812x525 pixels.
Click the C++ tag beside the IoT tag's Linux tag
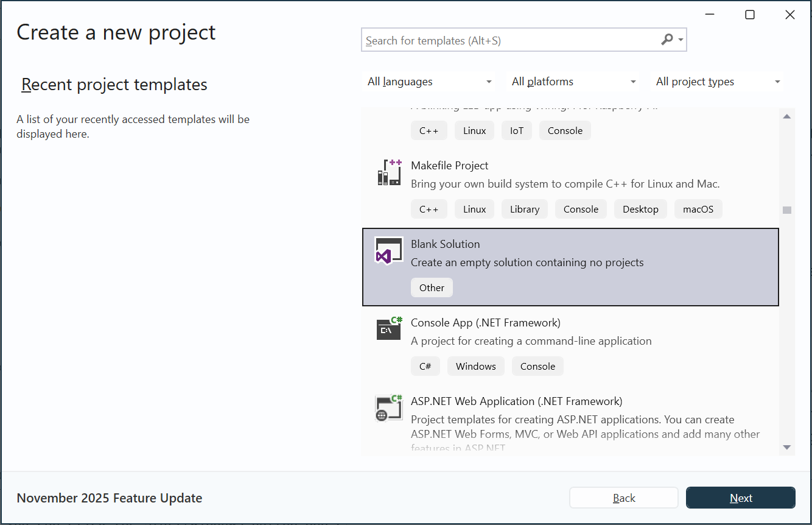[x=429, y=130]
